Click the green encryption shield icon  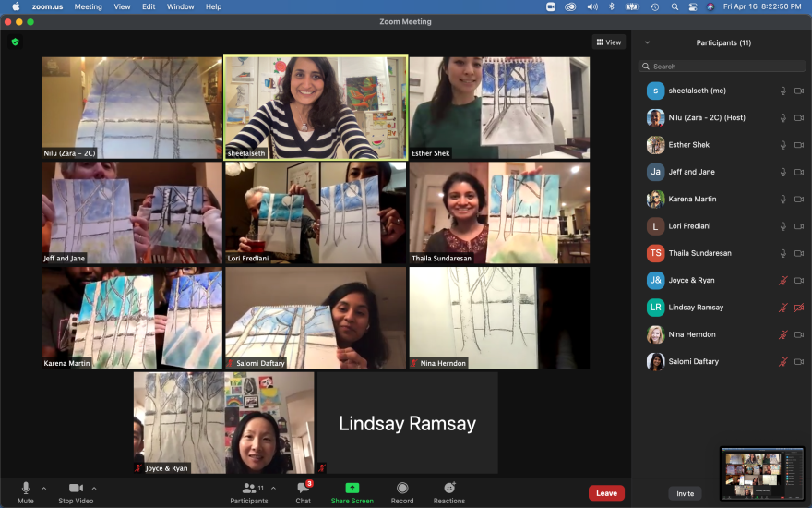(x=15, y=42)
